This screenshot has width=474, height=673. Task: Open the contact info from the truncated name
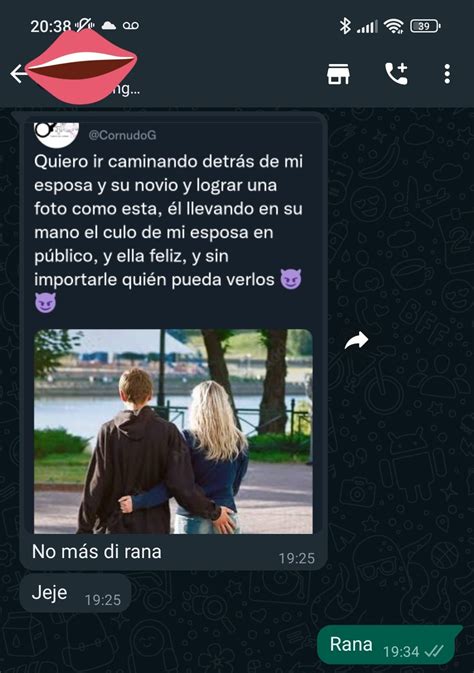(x=128, y=89)
